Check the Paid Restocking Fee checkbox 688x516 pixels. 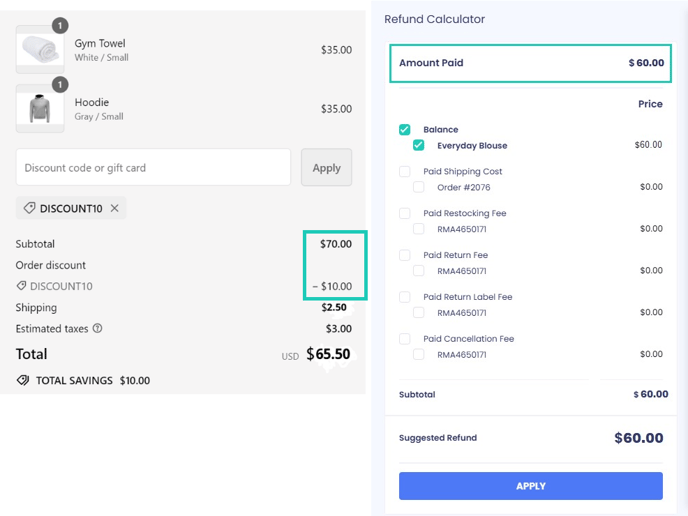point(405,213)
